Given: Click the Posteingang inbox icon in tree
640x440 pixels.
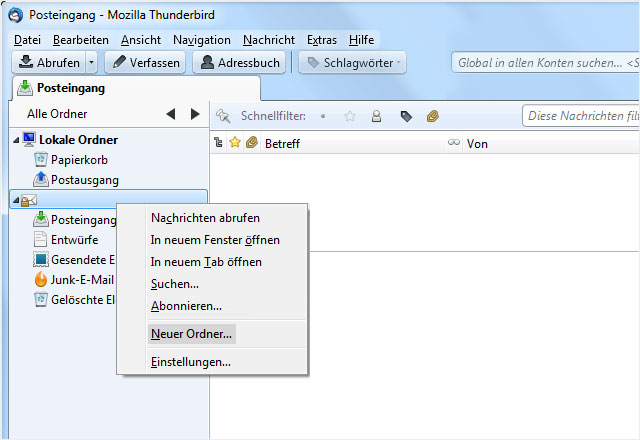Looking at the screenshot, I should pyautogui.click(x=40, y=219).
